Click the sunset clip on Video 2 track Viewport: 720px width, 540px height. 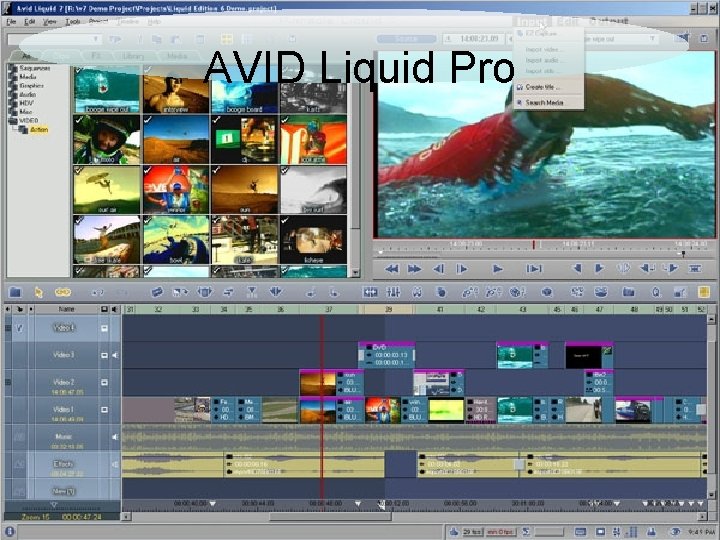coord(332,384)
